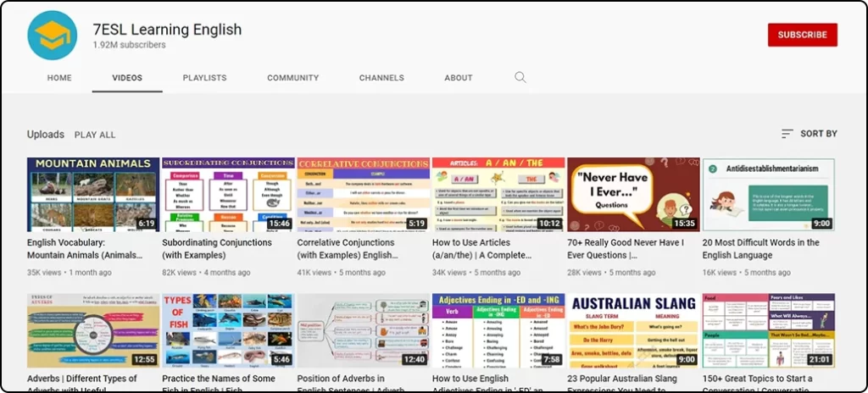Switch to the Home tab
Image resolution: width=868 pixels, height=393 pixels.
59,78
